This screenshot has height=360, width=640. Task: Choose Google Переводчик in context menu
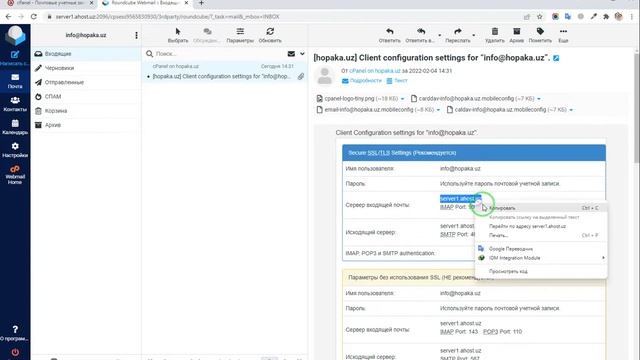541,249
